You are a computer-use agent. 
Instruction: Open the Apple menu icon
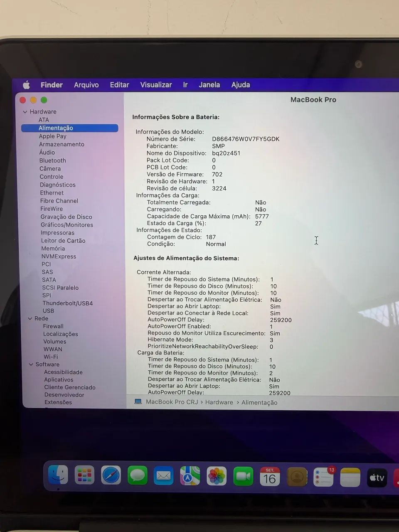pyautogui.click(x=26, y=85)
